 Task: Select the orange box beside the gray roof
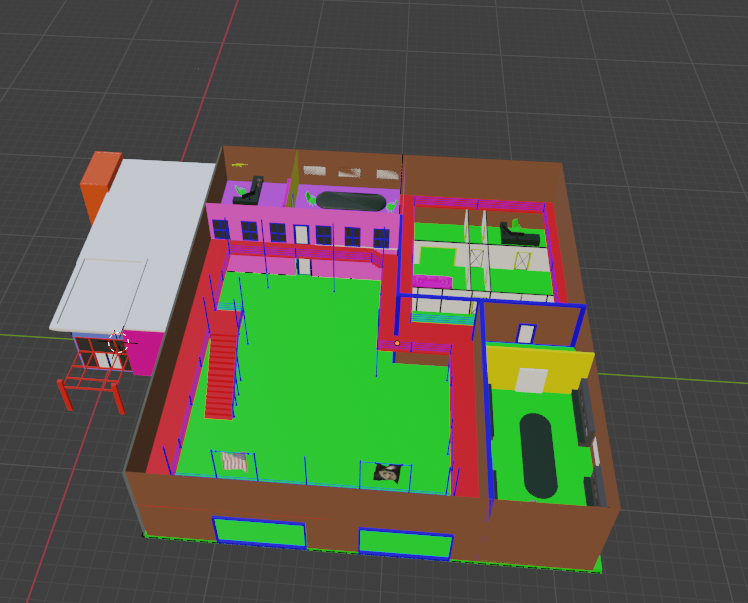pyautogui.click(x=100, y=186)
